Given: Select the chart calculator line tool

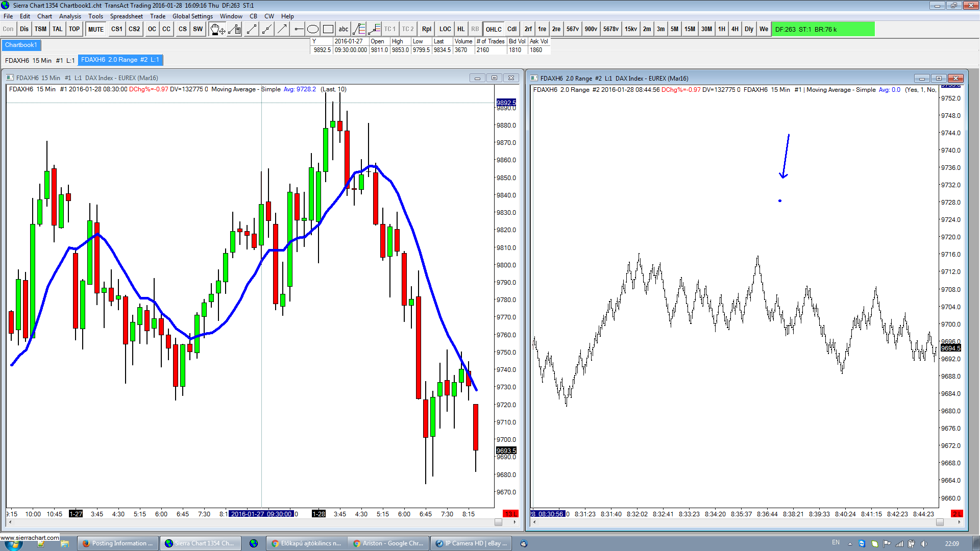Looking at the screenshot, I should tap(235, 29).
